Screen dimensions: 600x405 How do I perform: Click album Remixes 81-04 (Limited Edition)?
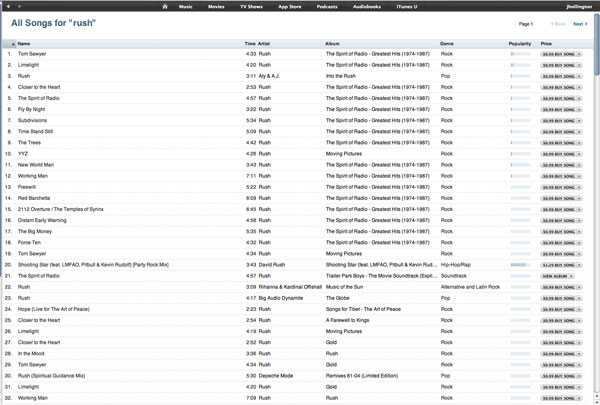(362, 376)
